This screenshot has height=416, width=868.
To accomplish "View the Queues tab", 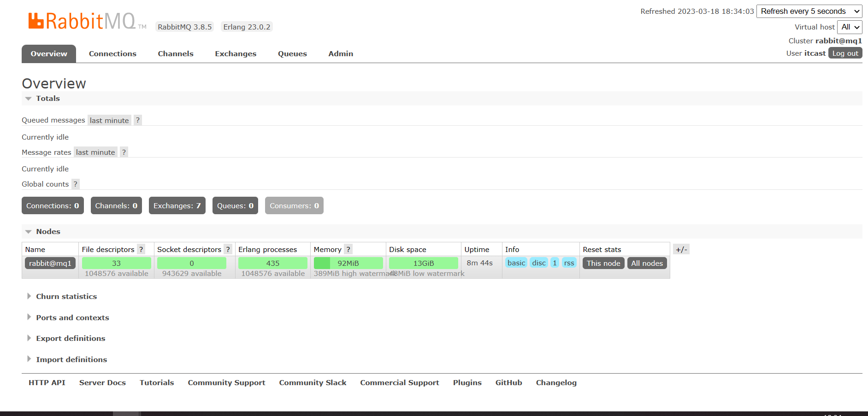I will (x=292, y=53).
